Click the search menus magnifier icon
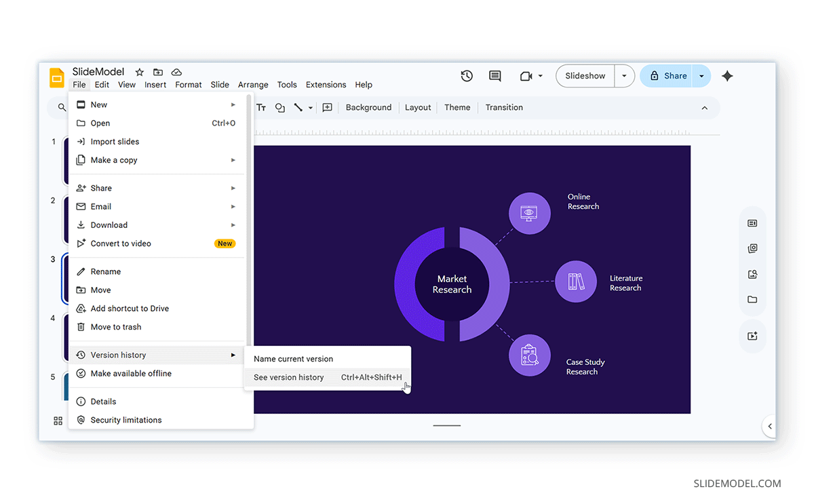The height and width of the screenshot is (504, 814). point(62,107)
